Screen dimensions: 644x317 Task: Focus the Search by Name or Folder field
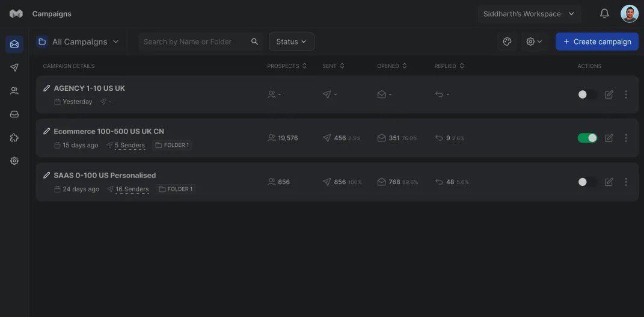[x=194, y=42]
